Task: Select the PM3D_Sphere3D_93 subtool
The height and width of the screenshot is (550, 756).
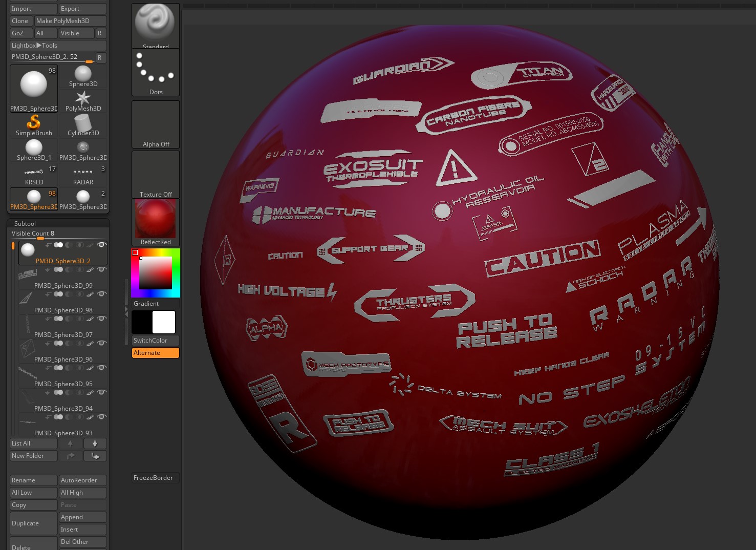Action: tap(63, 427)
